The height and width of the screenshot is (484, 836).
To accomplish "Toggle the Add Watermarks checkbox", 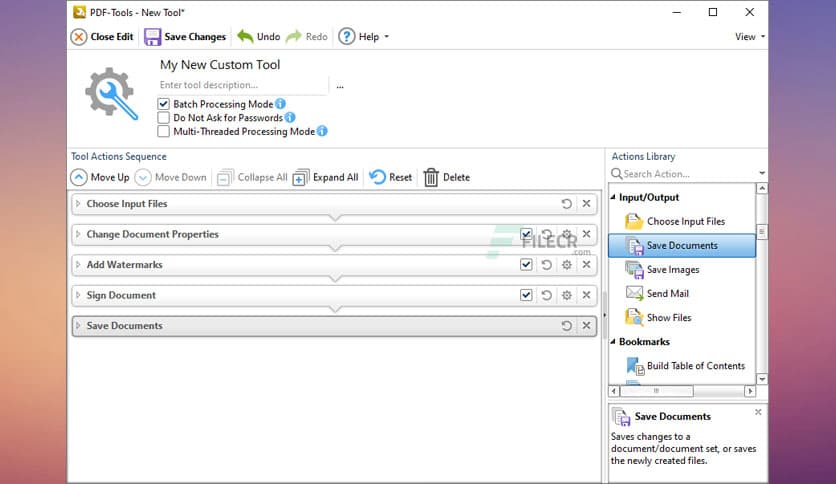I will click(x=526, y=264).
